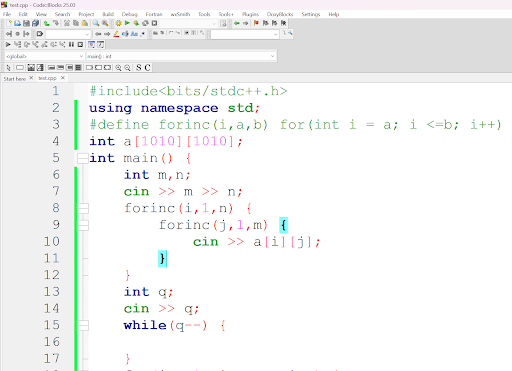The width and height of the screenshot is (512, 371).
Task: Abort the build with the stop icon
Action: pos(154,23)
